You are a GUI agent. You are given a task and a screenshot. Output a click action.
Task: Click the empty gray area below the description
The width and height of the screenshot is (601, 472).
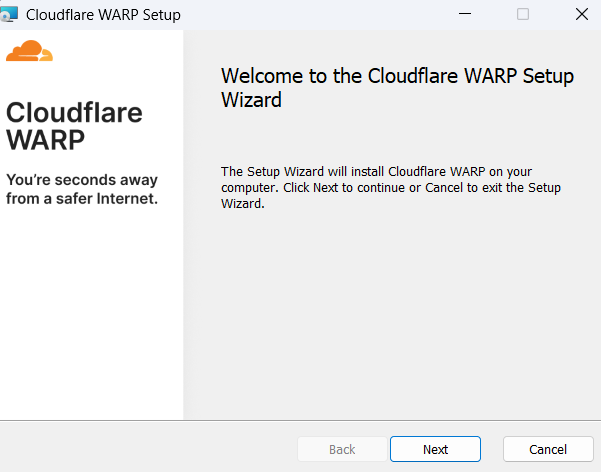[390, 320]
